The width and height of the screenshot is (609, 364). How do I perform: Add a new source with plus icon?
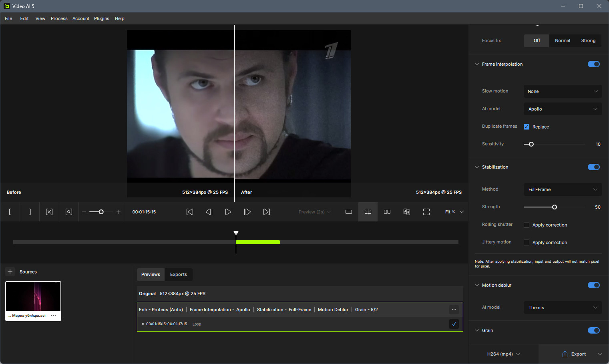[x=10, y=271]
